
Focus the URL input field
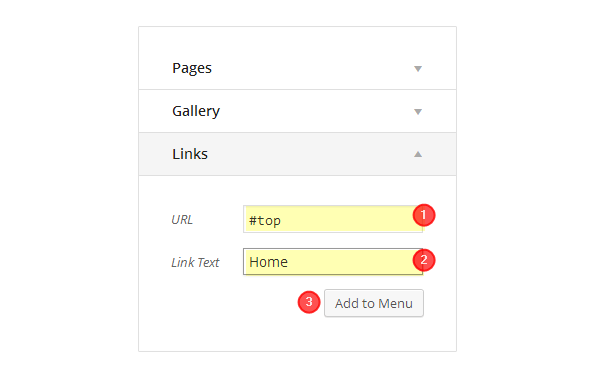click(x=333, y=219)
